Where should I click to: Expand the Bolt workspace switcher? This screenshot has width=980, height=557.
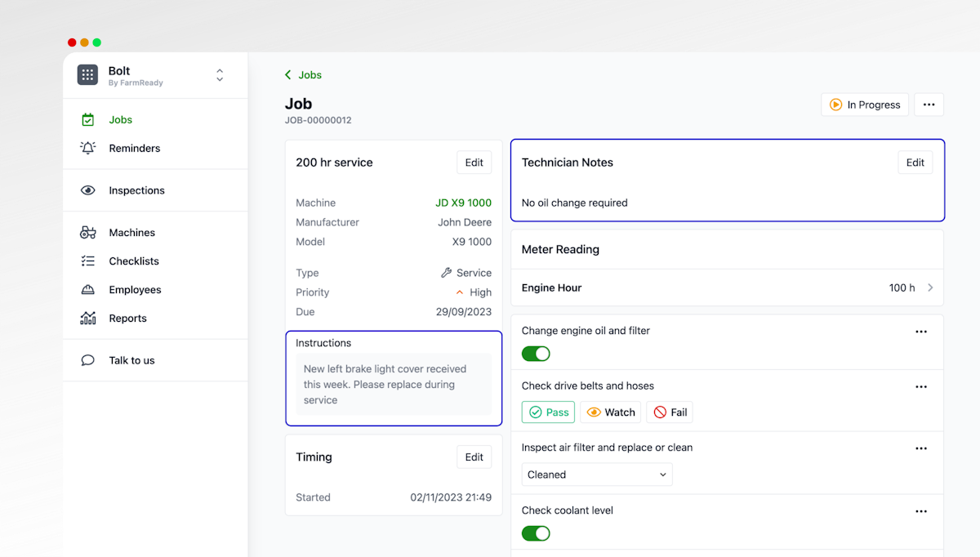pyautogui.click(x=220, y=75)
